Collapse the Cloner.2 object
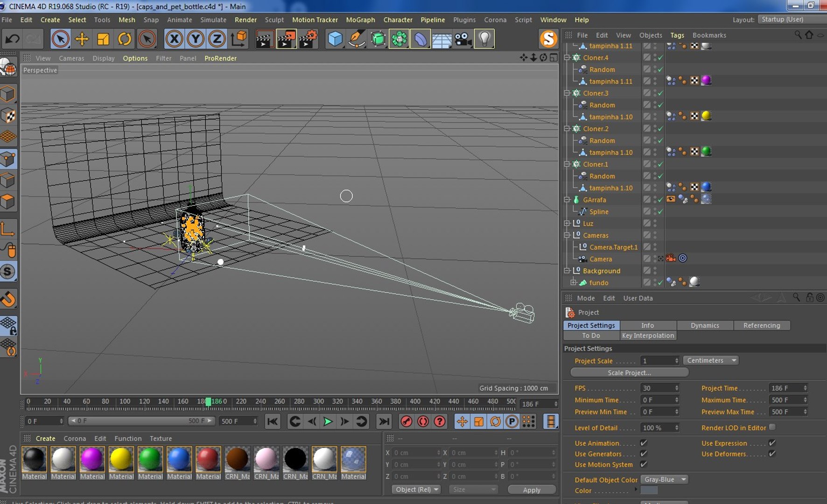The height and width of the screenshot is (504, 827). point(567,129)
